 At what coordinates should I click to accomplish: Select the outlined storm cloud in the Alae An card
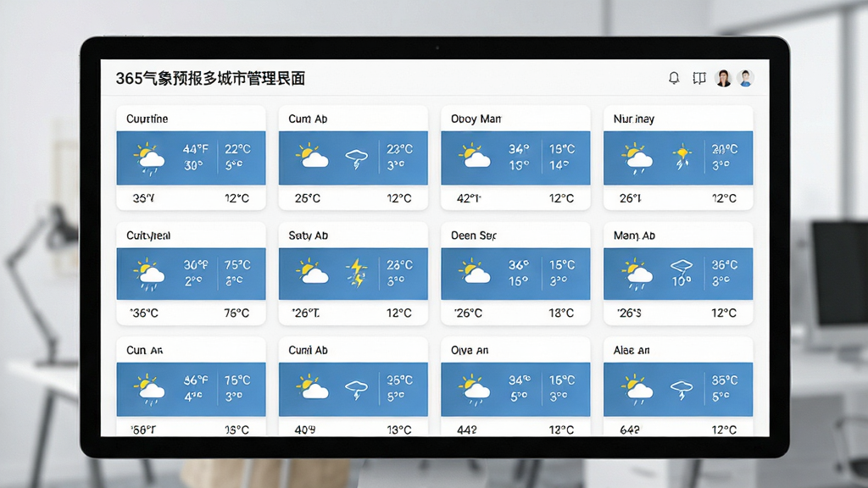(682, 390)
